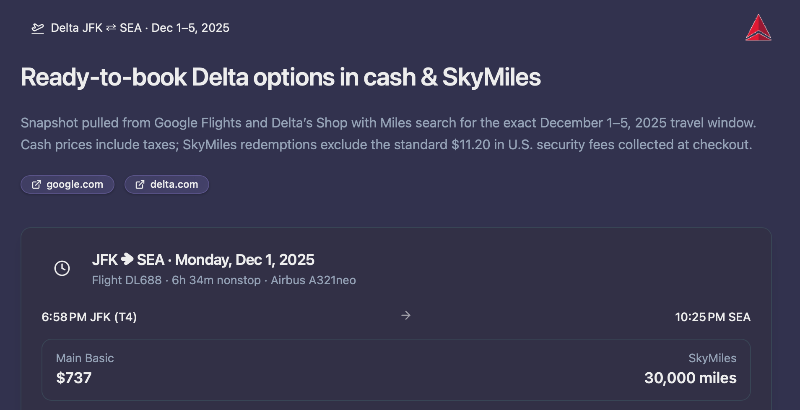800x410 pixels.
Task: Click the clock icon on the flight card
Action: coord(62,268)
